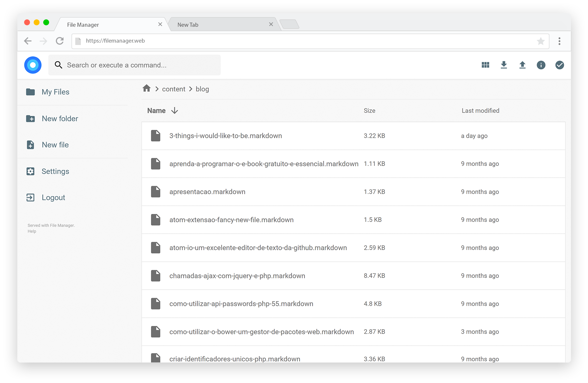Navigate to content breadcrumb
588x383 pixels.
(x=173, y=89)
